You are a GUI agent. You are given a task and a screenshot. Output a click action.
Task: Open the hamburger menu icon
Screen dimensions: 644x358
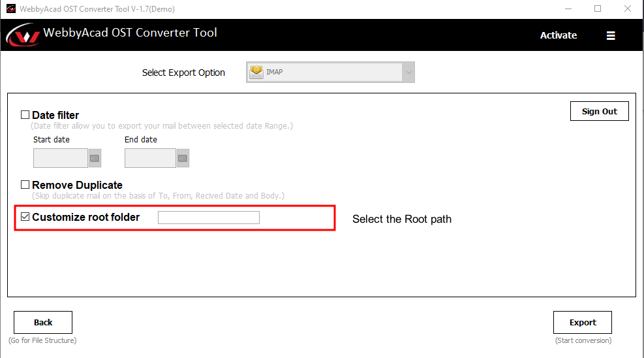coord(611,36)
